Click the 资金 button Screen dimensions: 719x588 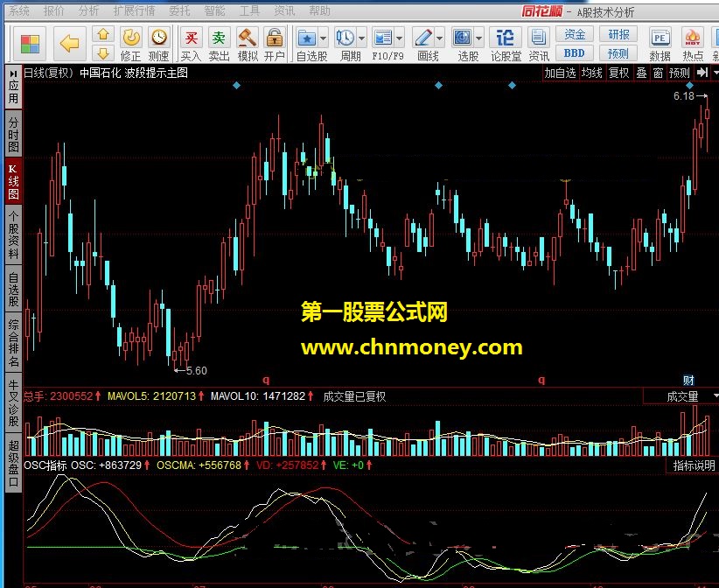point(574,34)
